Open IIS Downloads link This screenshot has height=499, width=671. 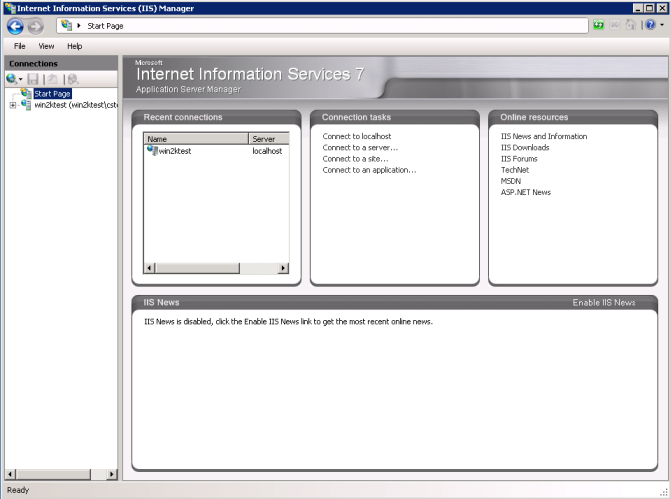525,148
